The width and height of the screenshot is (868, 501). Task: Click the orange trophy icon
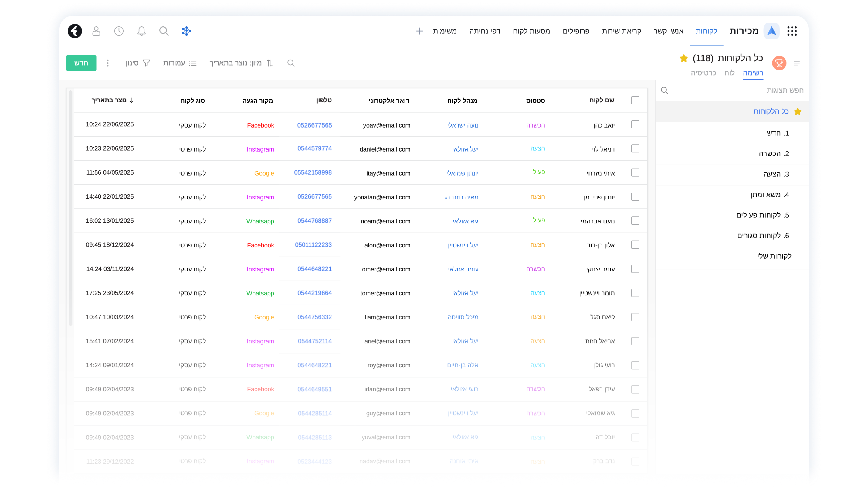tap(779, 63)
